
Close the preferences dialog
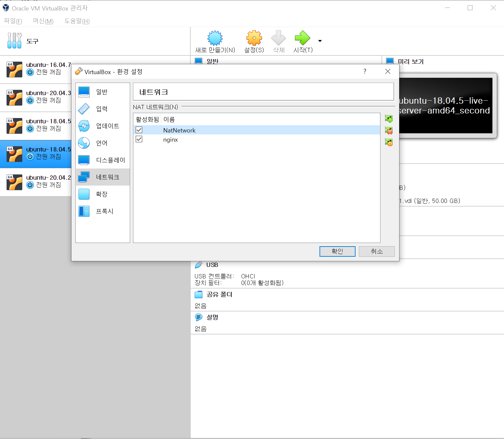pos(388,71)
